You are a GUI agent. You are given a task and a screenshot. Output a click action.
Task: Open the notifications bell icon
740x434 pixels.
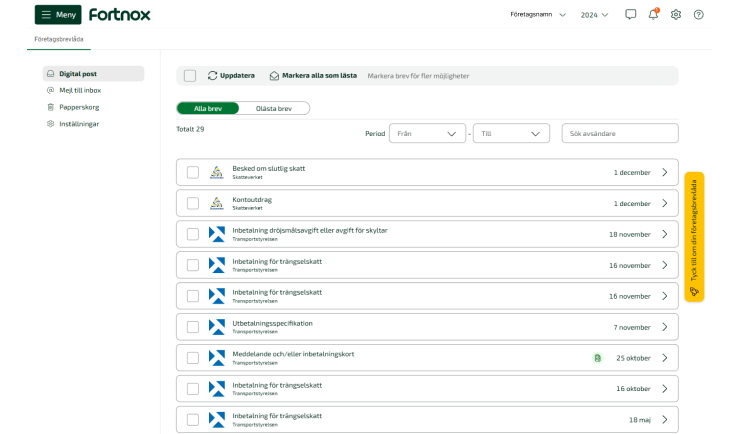click(653, 14)
